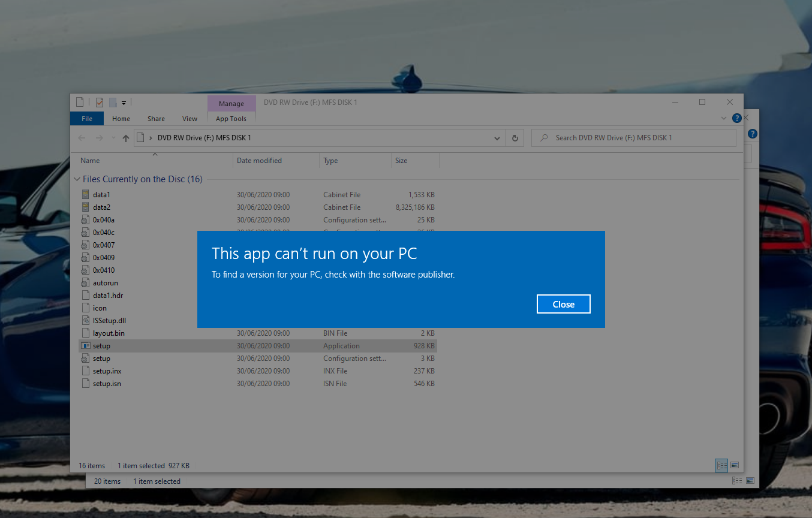Open the Share ribbon tab

[x=156, y=119]
